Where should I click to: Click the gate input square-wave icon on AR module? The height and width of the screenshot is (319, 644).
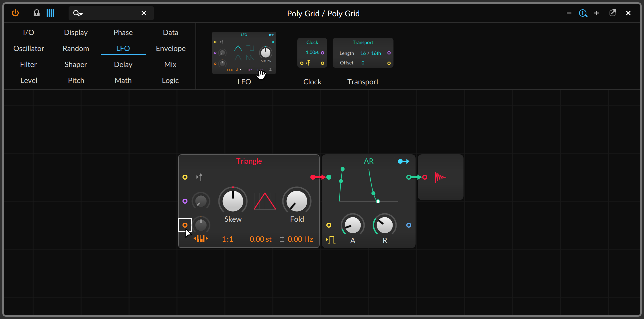[x=331, y=239]
